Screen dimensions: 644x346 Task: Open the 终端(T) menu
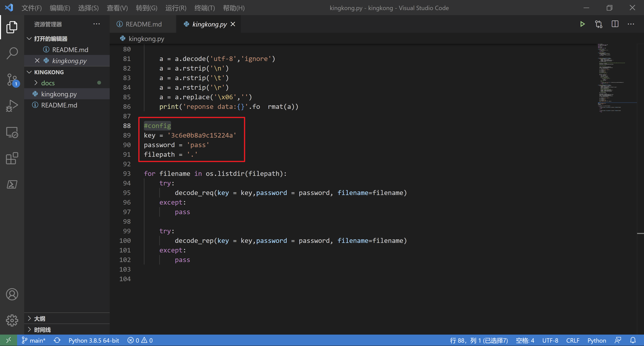pyautogui.click(x=204, y=8)
